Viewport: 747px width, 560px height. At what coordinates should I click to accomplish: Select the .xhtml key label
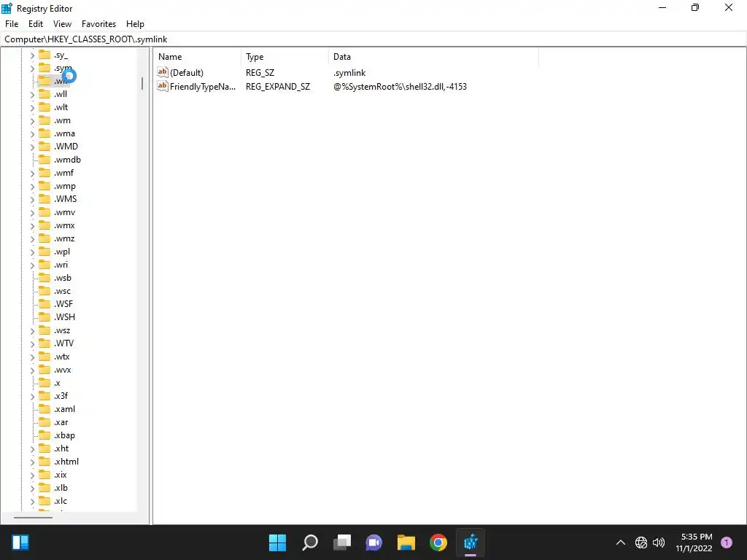point(66,462)
